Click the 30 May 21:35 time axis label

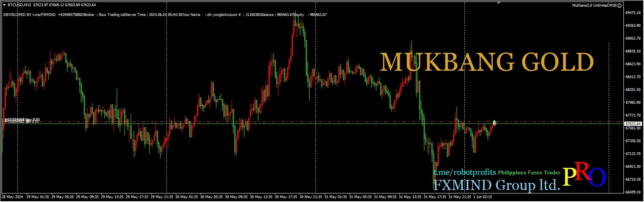point(311,197)
